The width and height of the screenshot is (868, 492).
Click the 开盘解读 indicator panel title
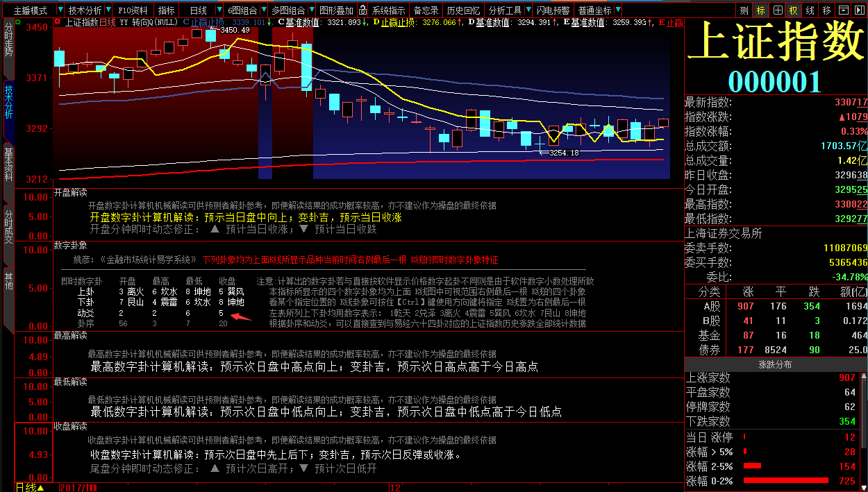coord(70,192)
